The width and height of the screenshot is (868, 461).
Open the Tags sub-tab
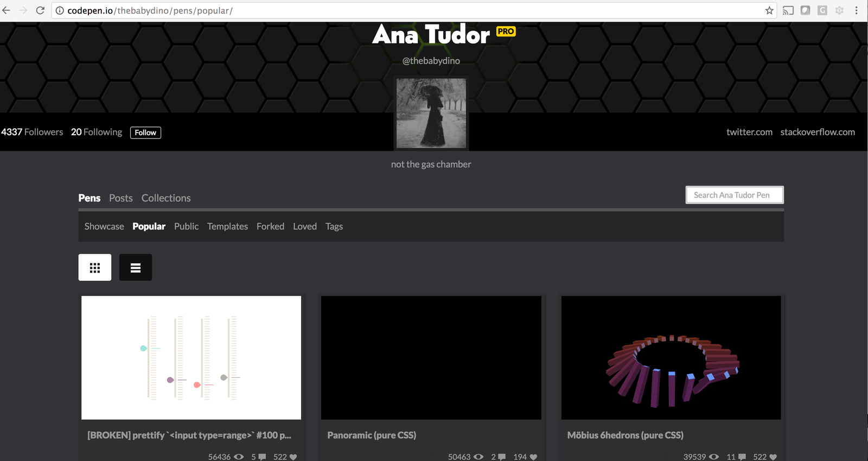point(334,226)
